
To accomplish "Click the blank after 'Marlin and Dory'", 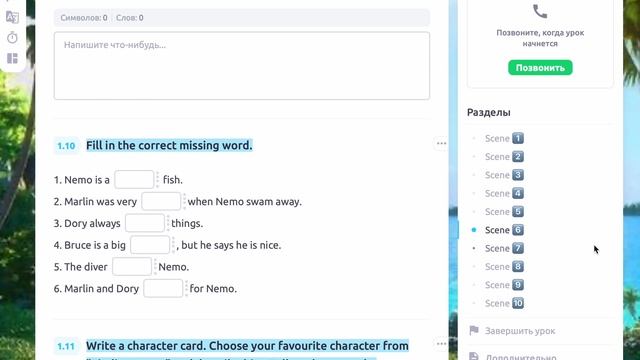I will [x=163, y=289].
